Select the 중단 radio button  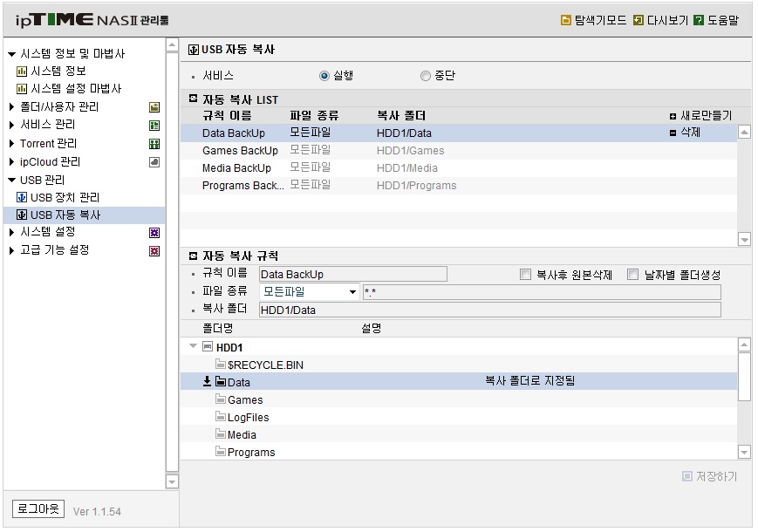point(426,76)
